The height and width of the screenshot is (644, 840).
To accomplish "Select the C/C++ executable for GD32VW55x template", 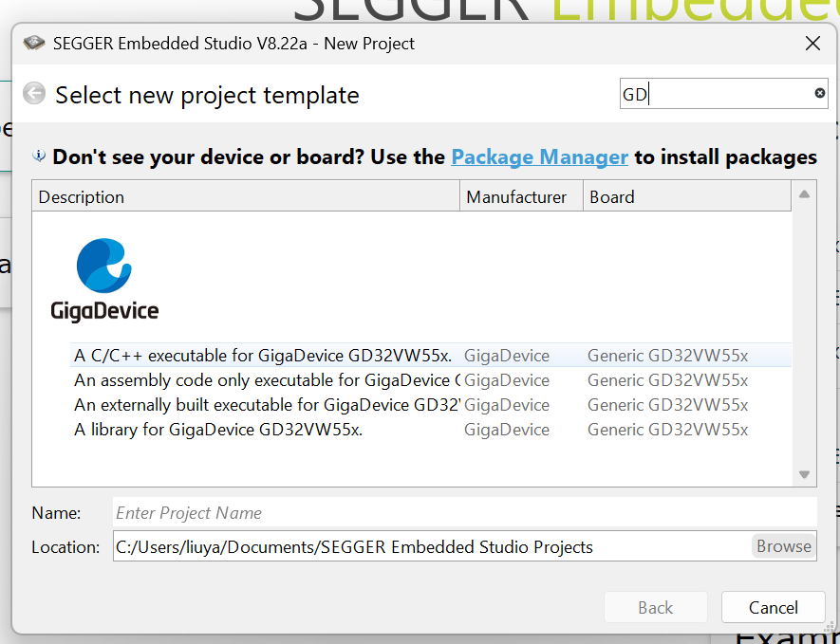I will (x=263, y=356).
